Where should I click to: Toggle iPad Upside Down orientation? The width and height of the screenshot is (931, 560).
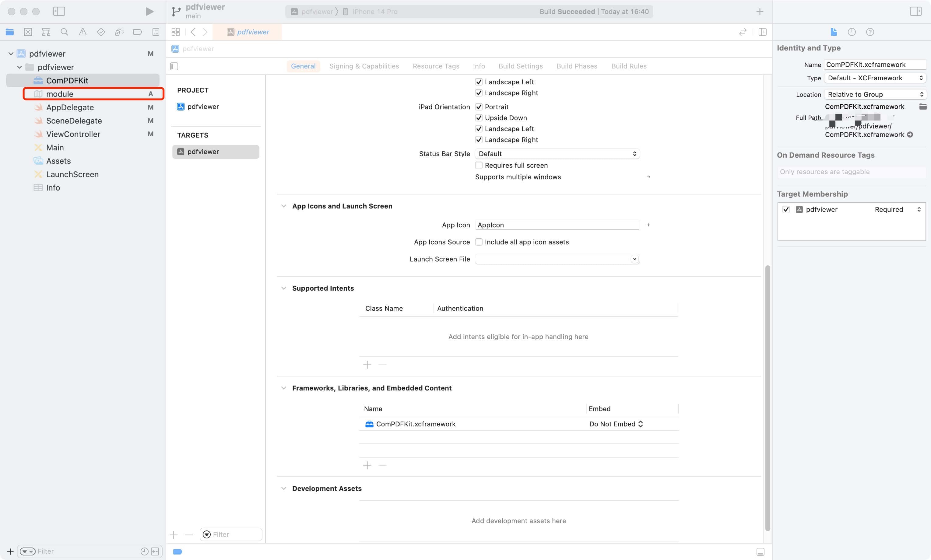pyautogui.click(x=479, y=118)
